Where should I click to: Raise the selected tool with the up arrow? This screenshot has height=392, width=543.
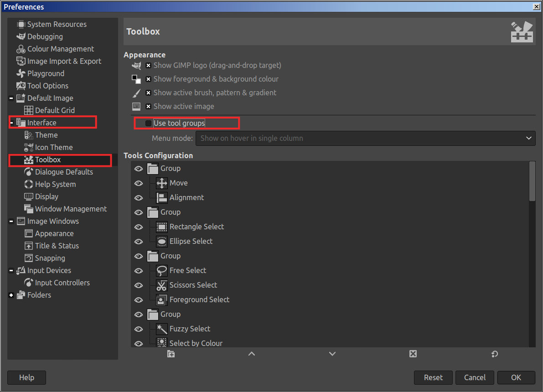251,353
